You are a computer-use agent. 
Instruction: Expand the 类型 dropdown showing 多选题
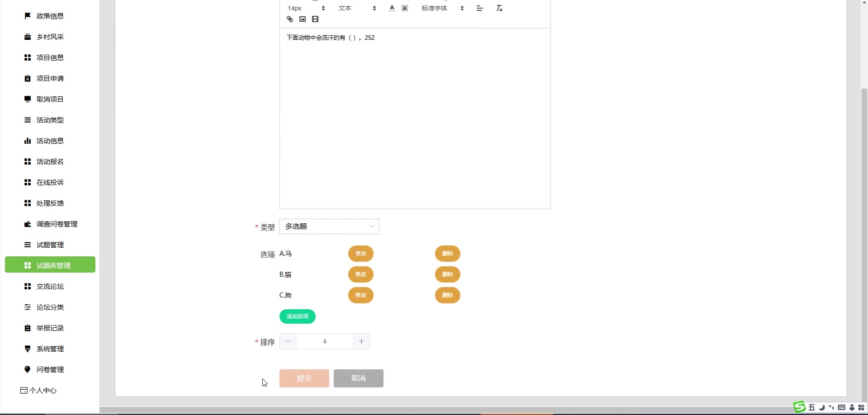[329, 226]
